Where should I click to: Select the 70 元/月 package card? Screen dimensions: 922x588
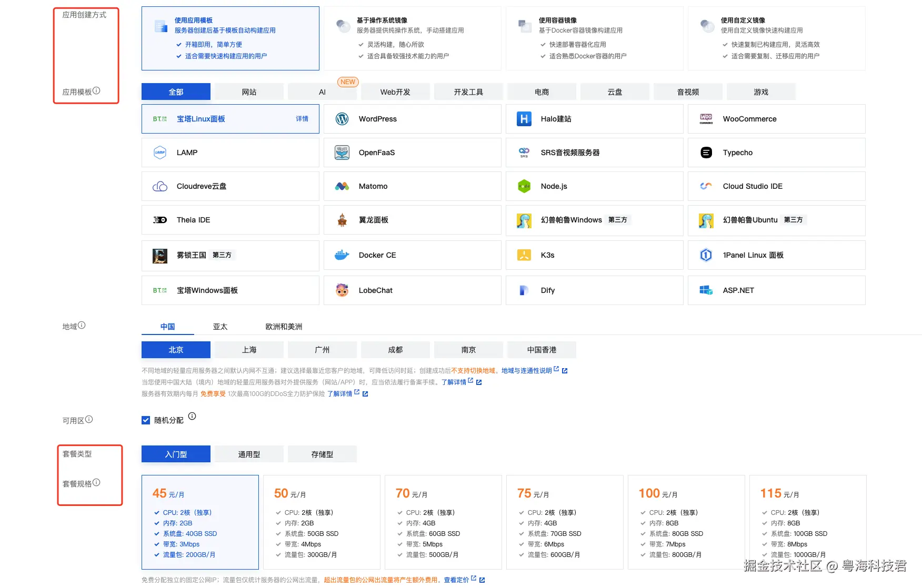point(443,522)
